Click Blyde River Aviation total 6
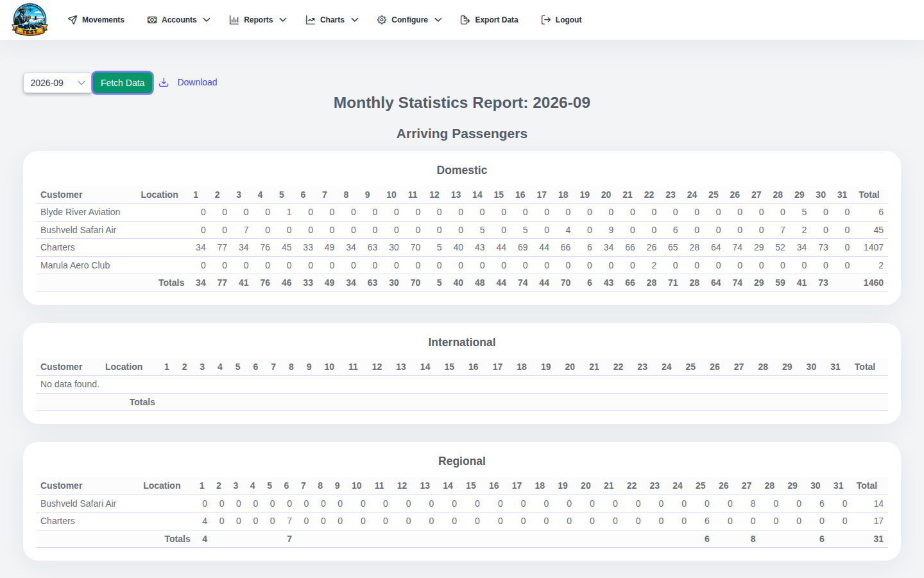Image resolution: width=924 pixels, height=578 pixels. pyautogui.click(x=881, y=212)
